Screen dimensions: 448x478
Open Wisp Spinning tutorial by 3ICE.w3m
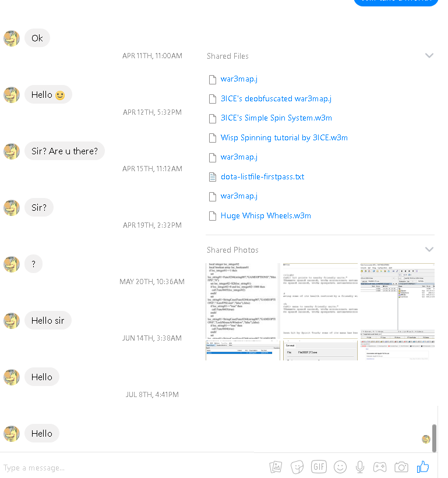tap(284, 138)
